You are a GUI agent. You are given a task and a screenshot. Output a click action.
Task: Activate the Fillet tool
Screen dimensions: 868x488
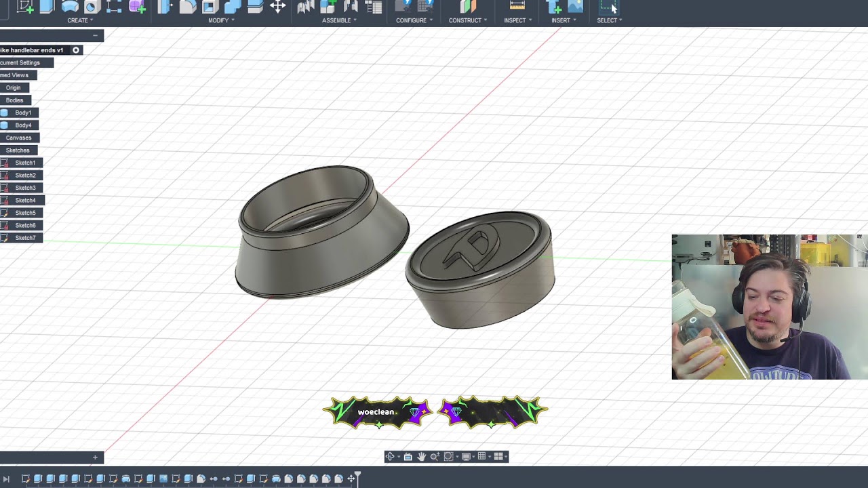point(188,6)
